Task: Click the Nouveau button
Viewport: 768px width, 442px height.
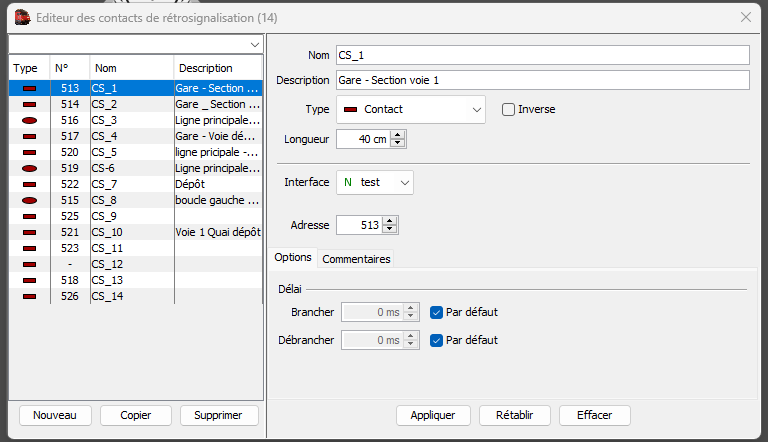Action: [x=55, y=416]
